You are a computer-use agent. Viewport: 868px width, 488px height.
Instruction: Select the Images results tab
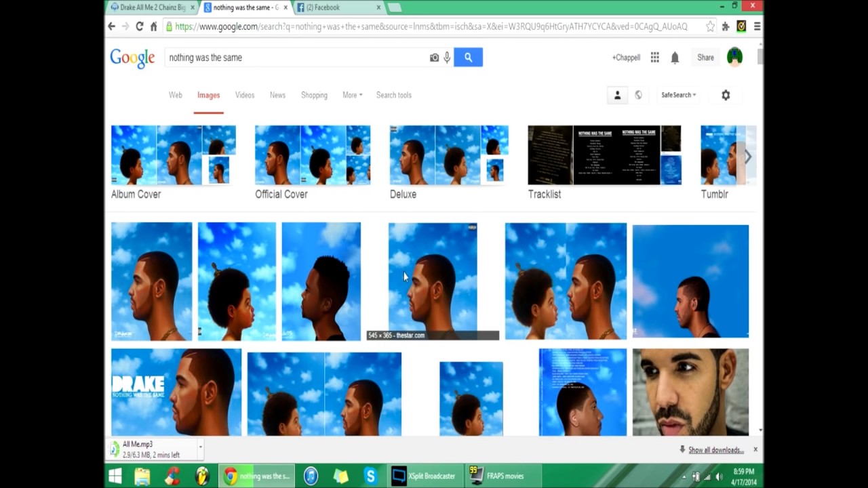tap(208, 95)
